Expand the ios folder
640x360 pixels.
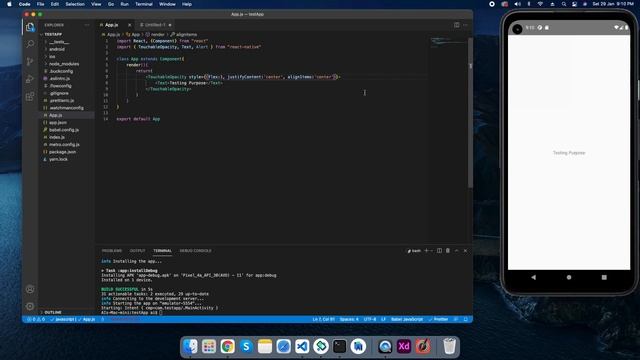(52, 57)
